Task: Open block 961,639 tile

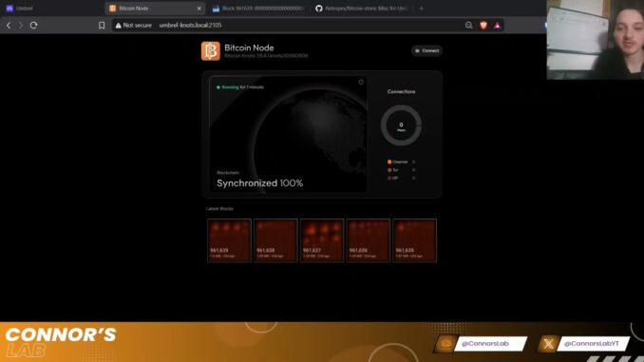Action: pyautogui.click(x=229, y=240)
